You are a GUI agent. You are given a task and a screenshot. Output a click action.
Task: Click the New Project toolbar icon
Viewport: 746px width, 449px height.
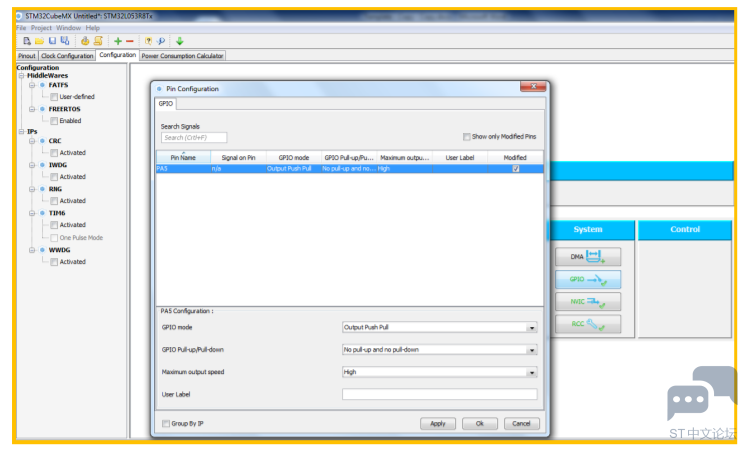(27, 41)
